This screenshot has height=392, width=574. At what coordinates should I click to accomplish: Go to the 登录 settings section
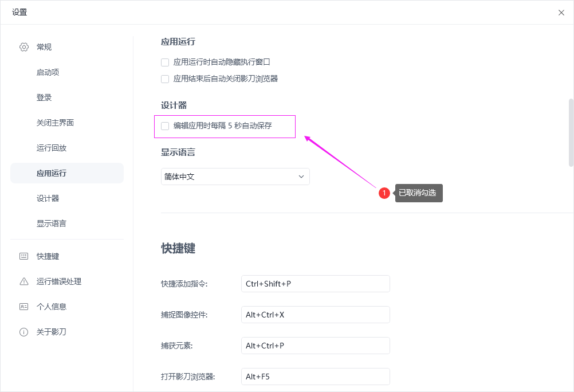44,97
